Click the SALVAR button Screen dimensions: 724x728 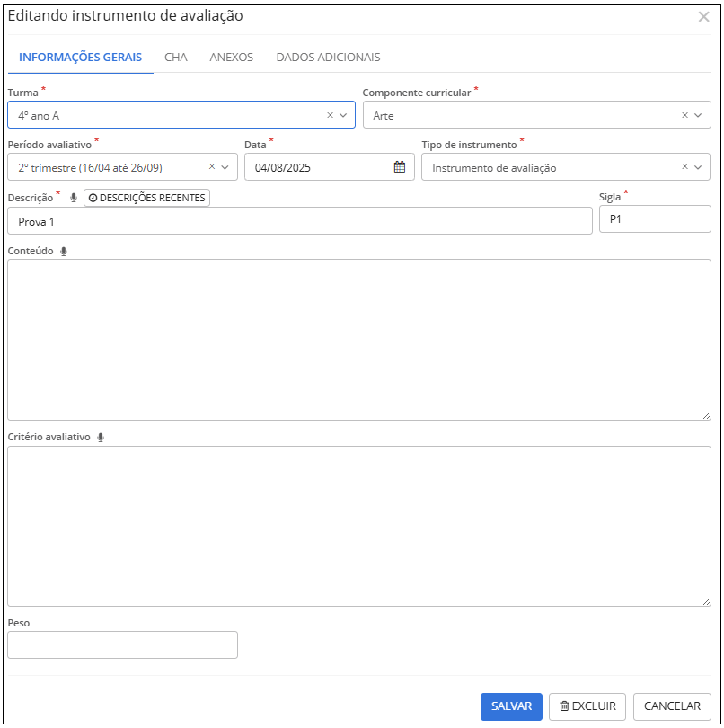[511, 706]
